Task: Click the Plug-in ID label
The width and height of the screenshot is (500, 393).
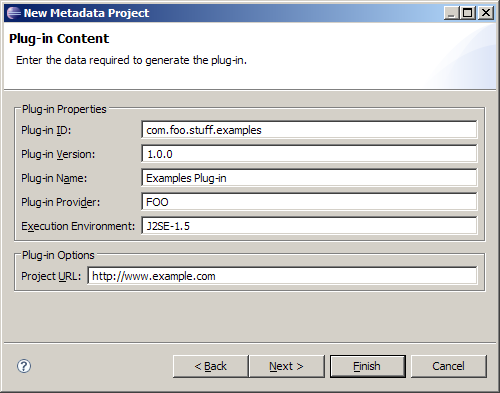Action: [46, 130]
